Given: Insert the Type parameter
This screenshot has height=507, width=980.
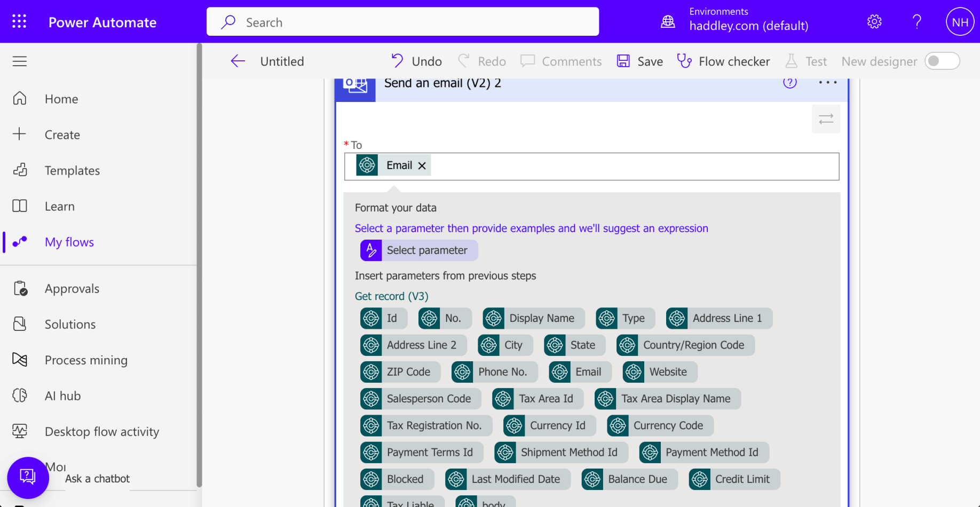Looking at the screenshot, I should pyautogui.click(x=626, y=318).
